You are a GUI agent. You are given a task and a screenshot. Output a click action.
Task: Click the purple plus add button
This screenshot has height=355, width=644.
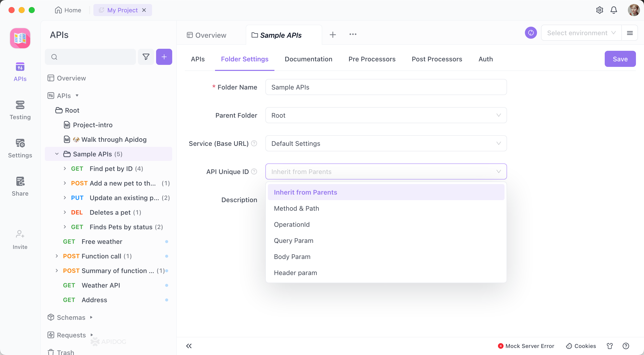(x=164, y=57)
